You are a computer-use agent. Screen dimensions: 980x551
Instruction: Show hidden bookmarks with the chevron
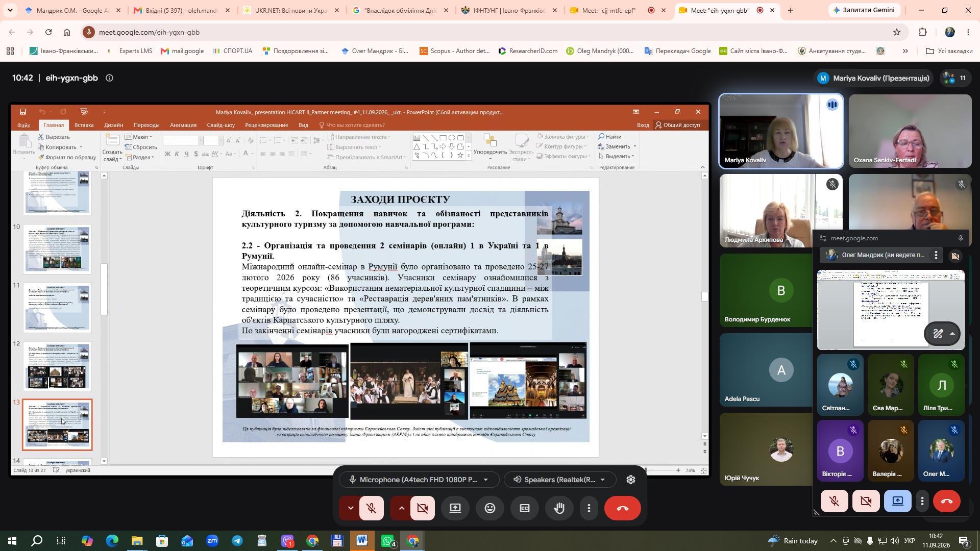click(905, 51)
